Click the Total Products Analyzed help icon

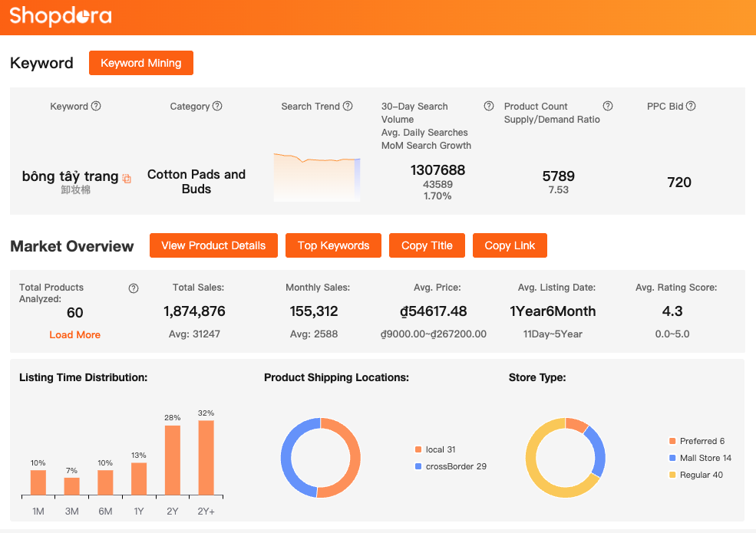click(134, 288)
